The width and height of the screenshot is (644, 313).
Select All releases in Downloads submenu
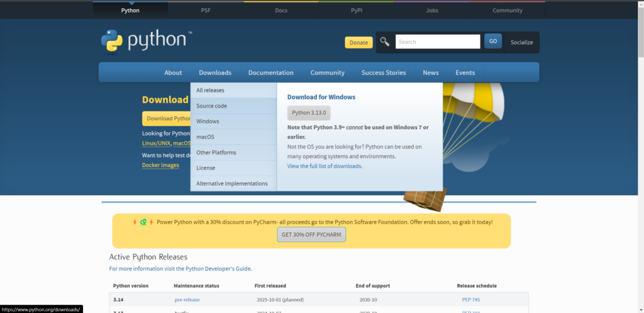[x=234, y=90]
